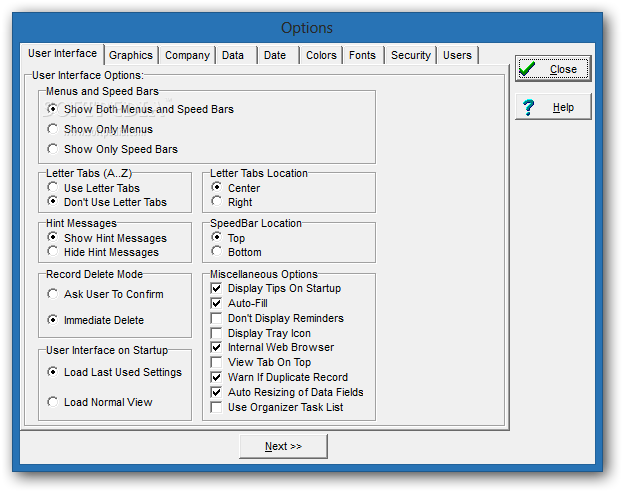
Task: Switch to the Data tab
Action: [236, 55]
